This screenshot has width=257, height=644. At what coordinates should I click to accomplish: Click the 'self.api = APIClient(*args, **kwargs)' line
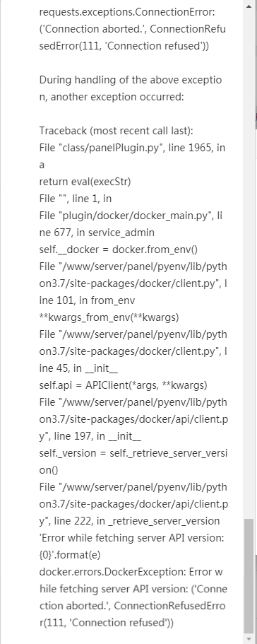124,385
